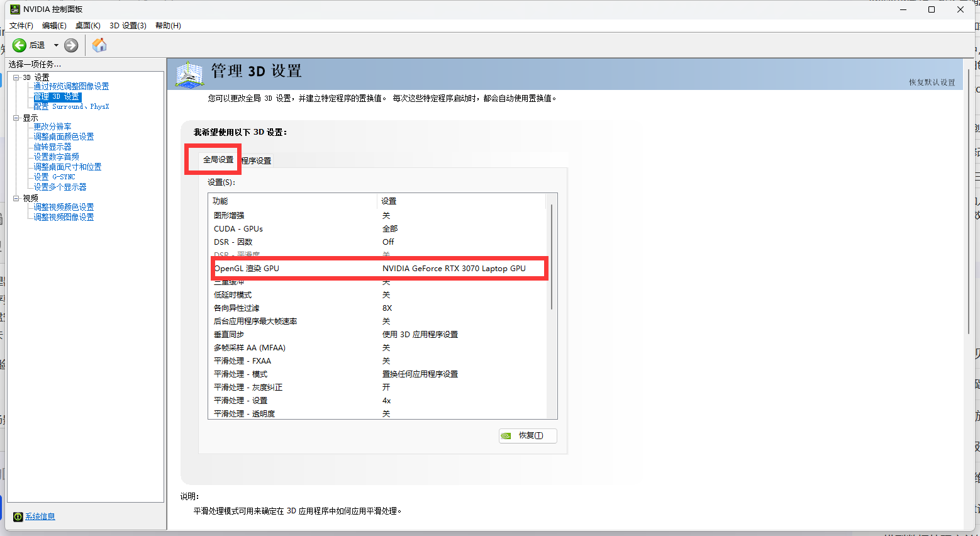Select 通过预览调整图像设置 in task tree
Screen dimensions: 980x536
(71, 87)
